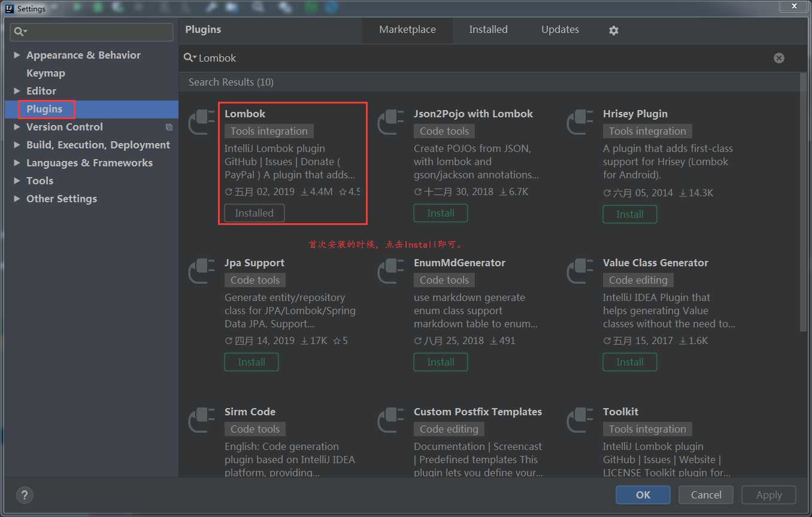Click Code editing tag under Value Class Generator

pos(638,280)
